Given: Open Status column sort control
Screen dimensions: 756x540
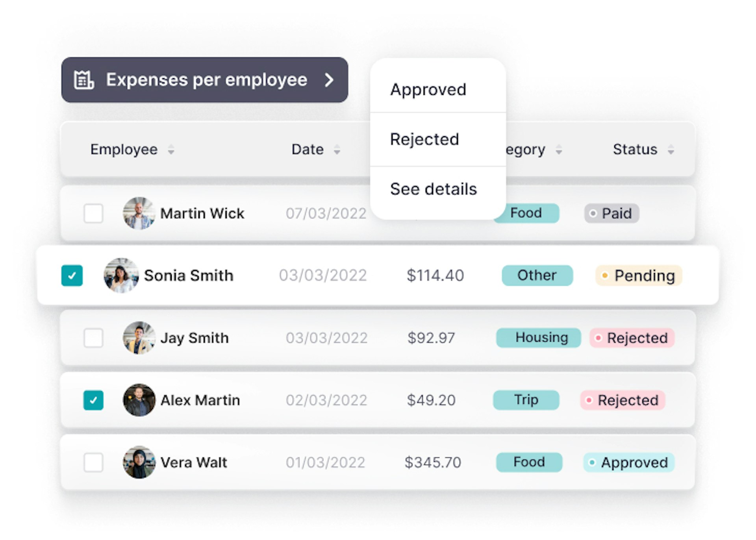Looking at the screenshot, I should pyautogui.click(x=671, y=150).
